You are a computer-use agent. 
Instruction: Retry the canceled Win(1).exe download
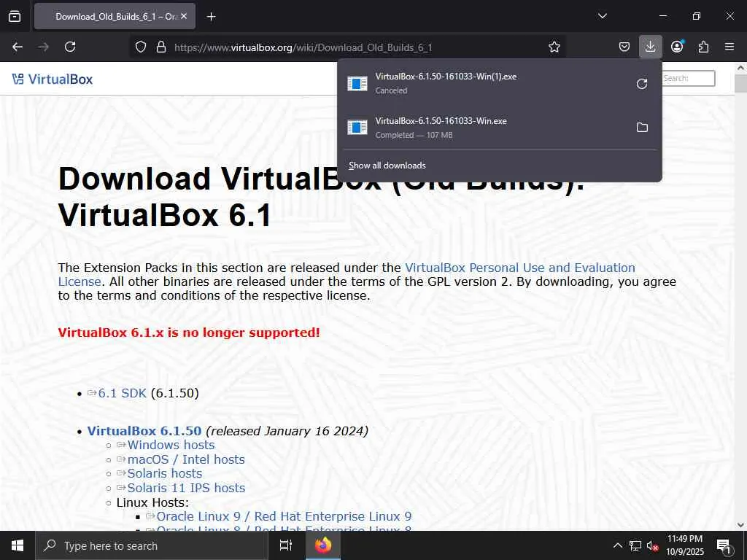pos(642,84)
